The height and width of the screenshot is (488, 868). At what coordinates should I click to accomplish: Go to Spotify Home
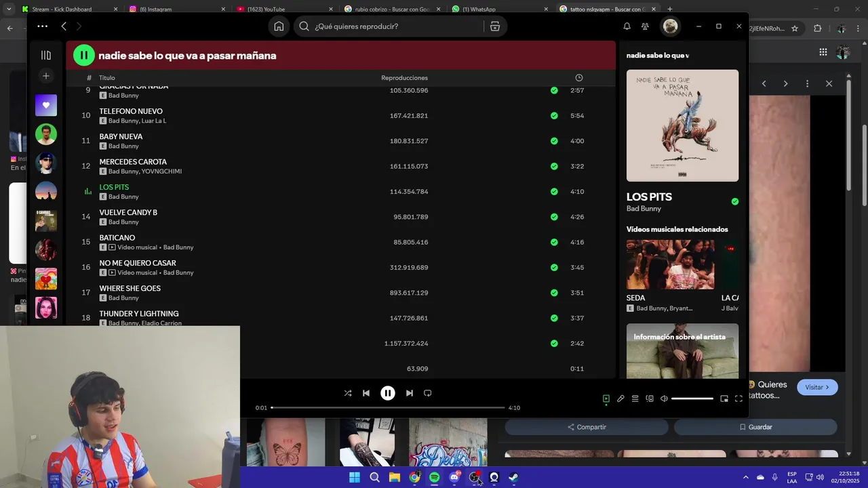pos(279,26)
